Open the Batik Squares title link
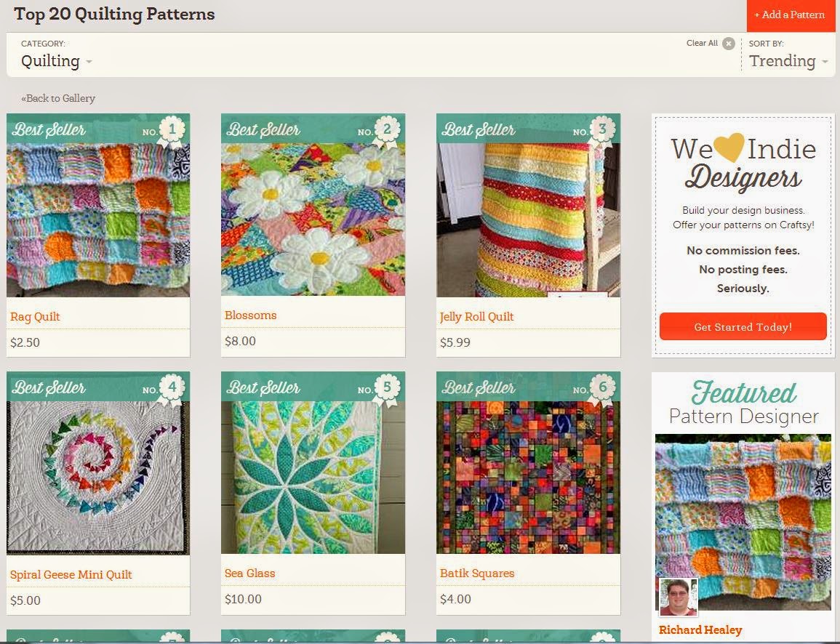840x644 pixels. (477, 573)
